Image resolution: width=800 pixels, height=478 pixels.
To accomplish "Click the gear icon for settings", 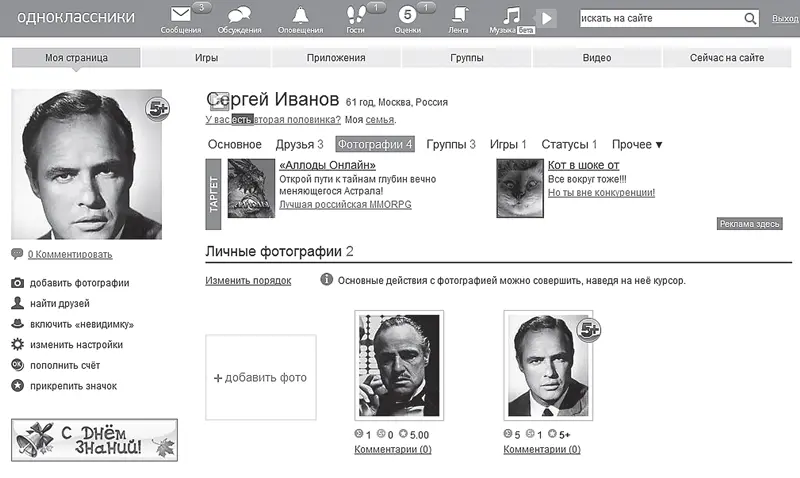I will [x=17, y=344].
